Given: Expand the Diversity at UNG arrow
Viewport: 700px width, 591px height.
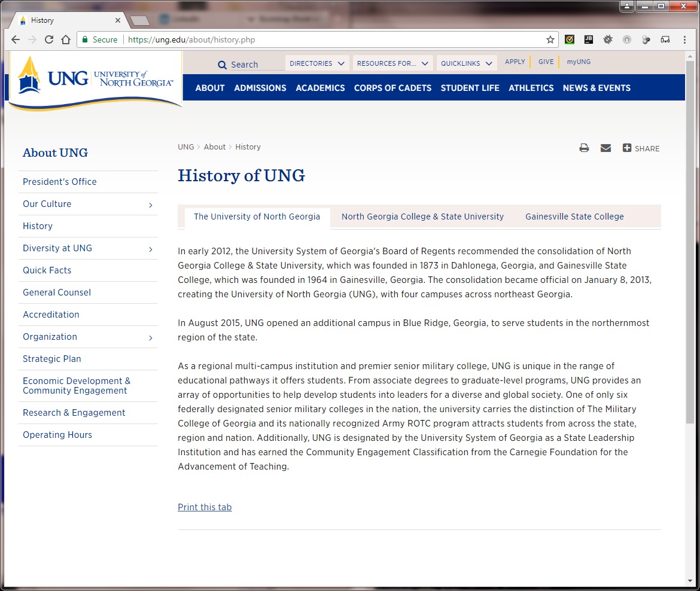Looking at the screenshot, I should (150, 249).
